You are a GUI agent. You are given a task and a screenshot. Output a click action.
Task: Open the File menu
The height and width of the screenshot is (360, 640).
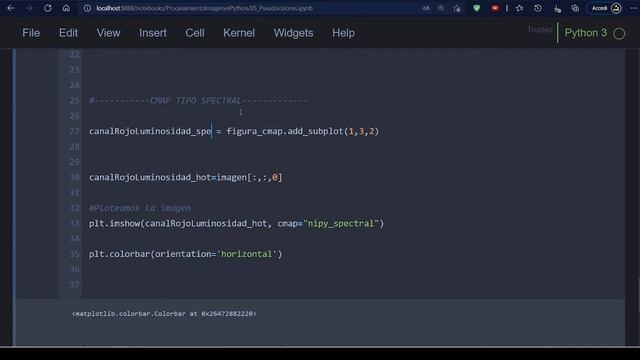pyautogui.click(x=31, y=33)
